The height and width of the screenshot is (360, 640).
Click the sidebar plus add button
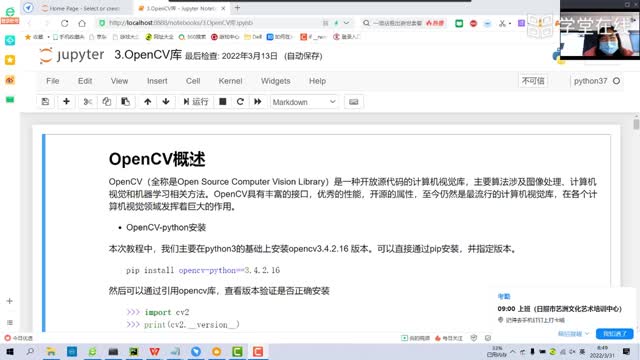(x=9, y=301)
